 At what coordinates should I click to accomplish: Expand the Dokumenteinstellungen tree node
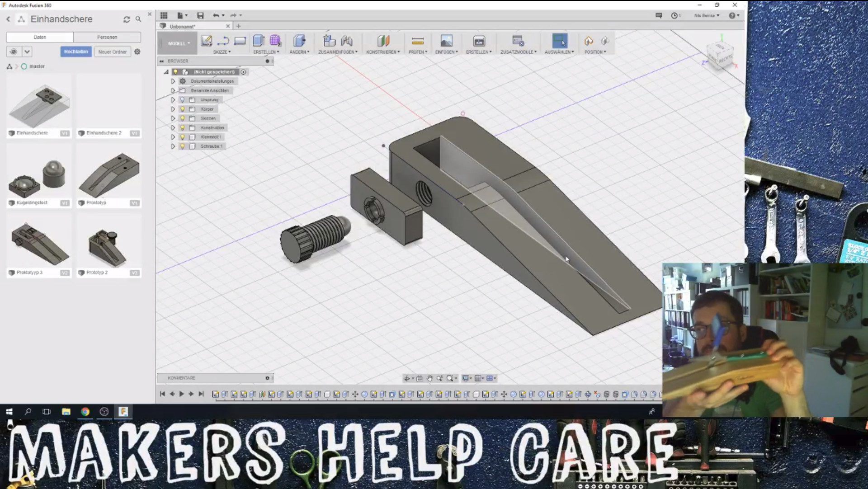(173, 81)
